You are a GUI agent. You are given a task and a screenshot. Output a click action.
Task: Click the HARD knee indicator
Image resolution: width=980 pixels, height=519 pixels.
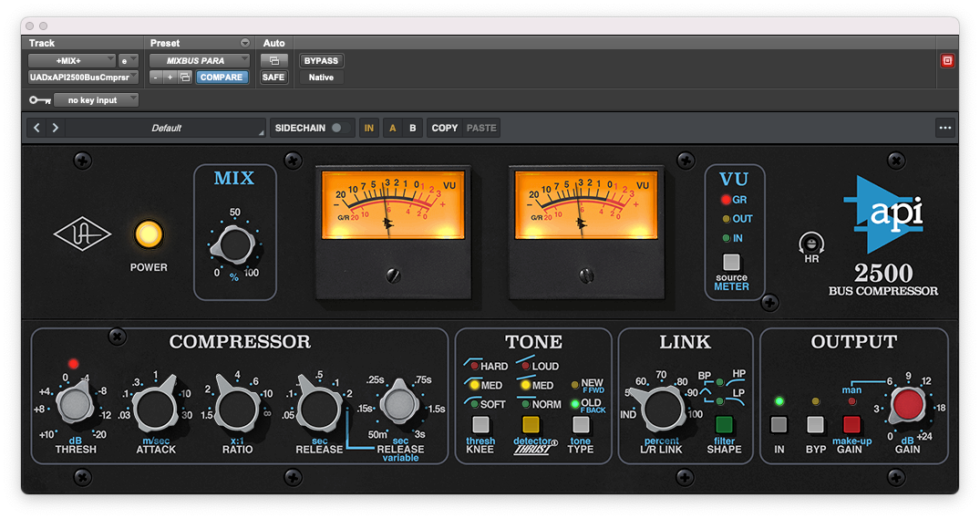coord(474,366)
